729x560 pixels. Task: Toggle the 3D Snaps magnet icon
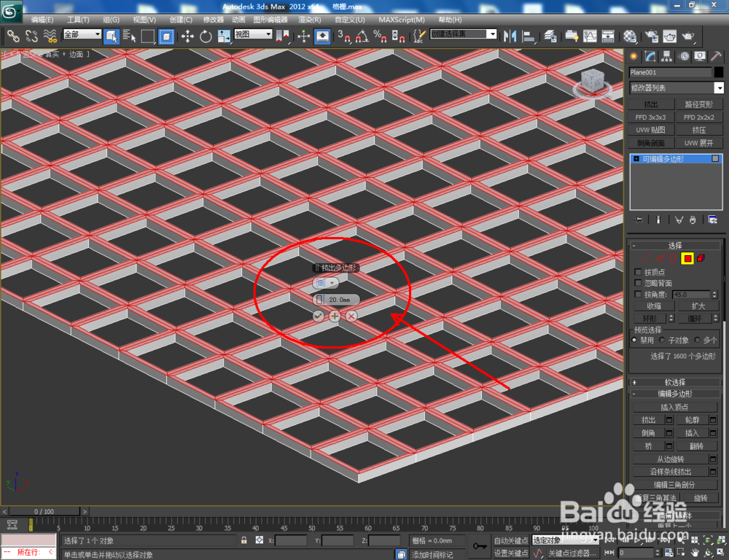click(x=344, y=36)
